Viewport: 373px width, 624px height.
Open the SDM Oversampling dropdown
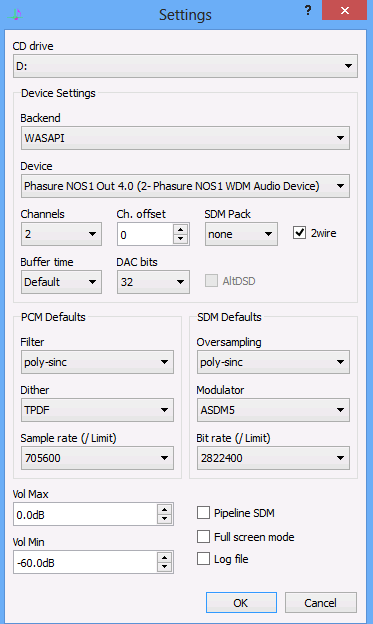(273, 362)
